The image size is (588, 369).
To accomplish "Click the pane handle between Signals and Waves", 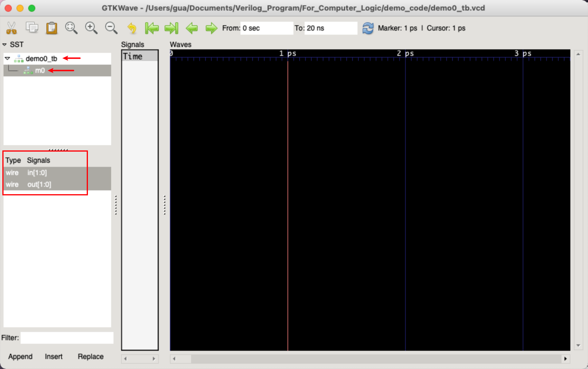I will [x=165, y=205].
